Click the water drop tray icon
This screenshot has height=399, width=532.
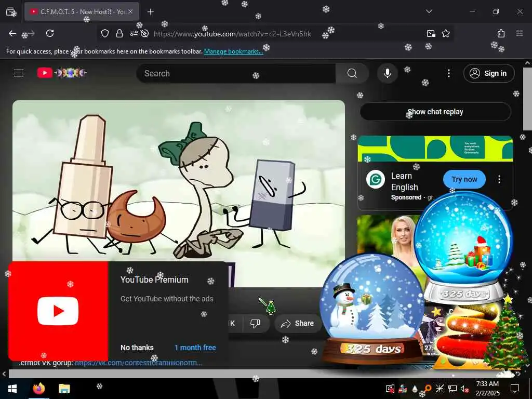tap(415, 389)
